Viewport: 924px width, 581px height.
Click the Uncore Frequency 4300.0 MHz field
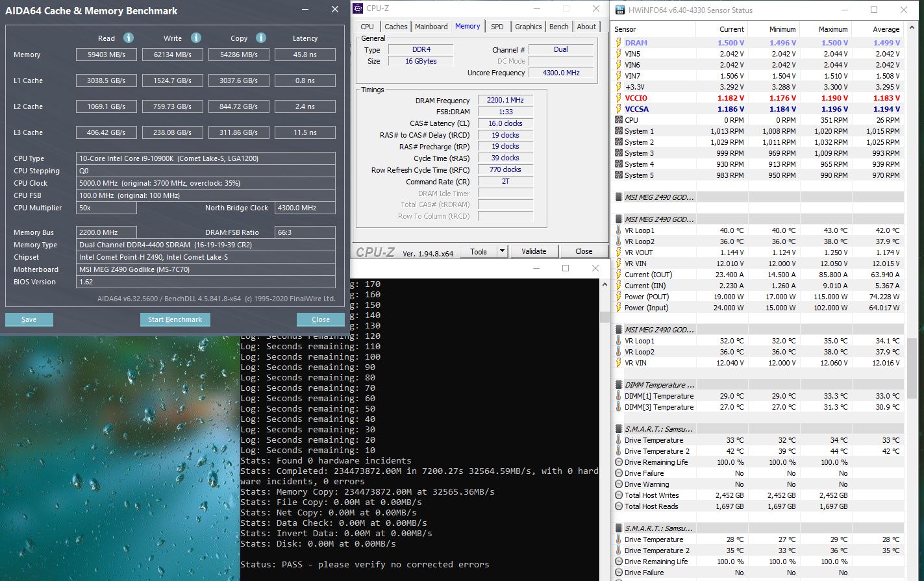tap(562, 73)
